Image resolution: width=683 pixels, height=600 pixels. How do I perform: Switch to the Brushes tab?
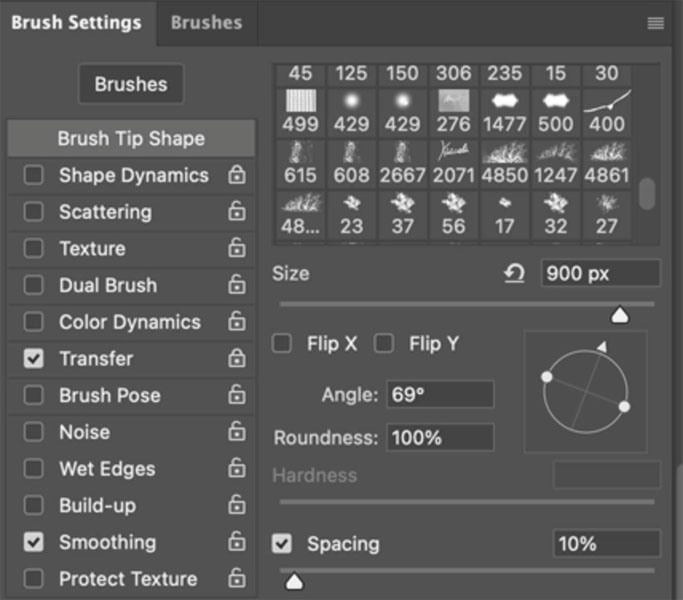(x=206, y=22)
